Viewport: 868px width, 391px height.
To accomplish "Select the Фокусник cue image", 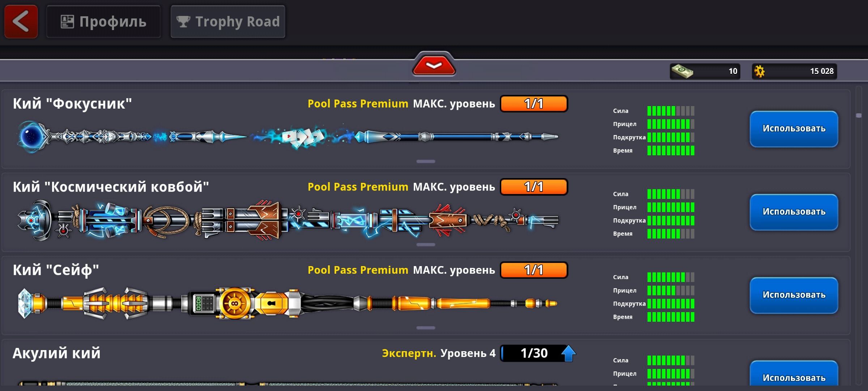I will pos(288,137).
